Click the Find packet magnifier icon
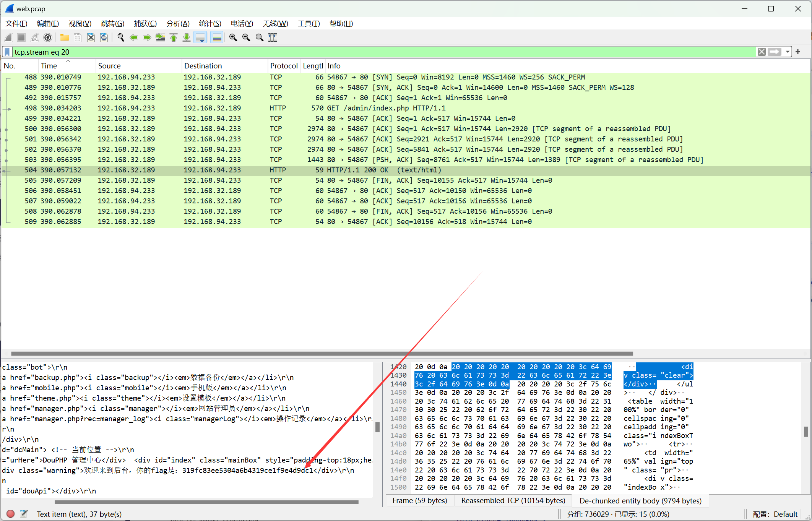The height and width of the screenshot is (521, 812). click(x=121, y=37)
